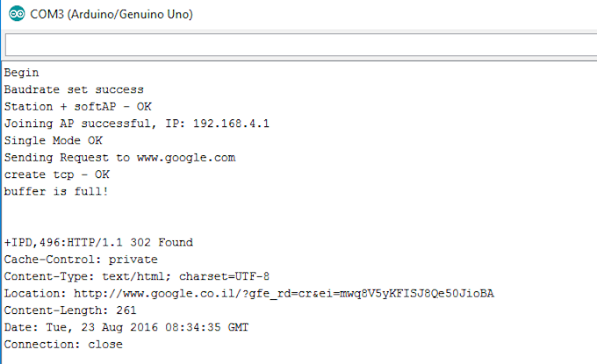Image resolution: width=597 pixels, height=364 pixels.
Task: Click the "Station + softAP - OK" line
Action: 77,106
